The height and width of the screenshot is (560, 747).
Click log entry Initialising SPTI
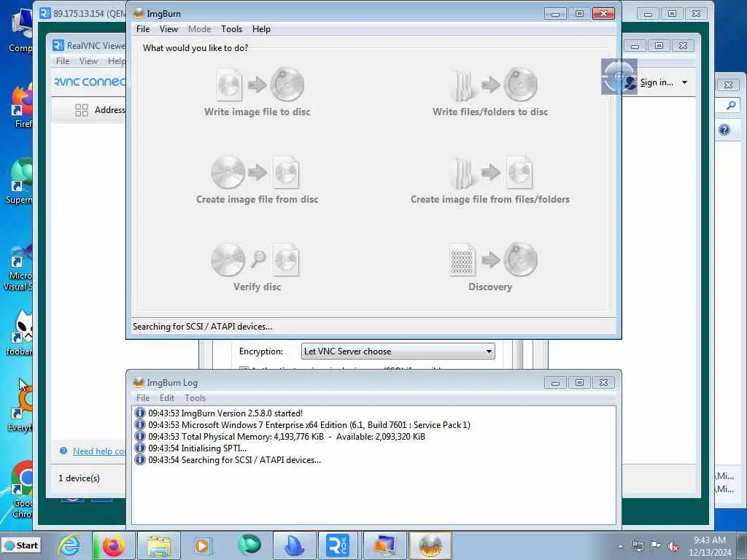pos(197,448)
